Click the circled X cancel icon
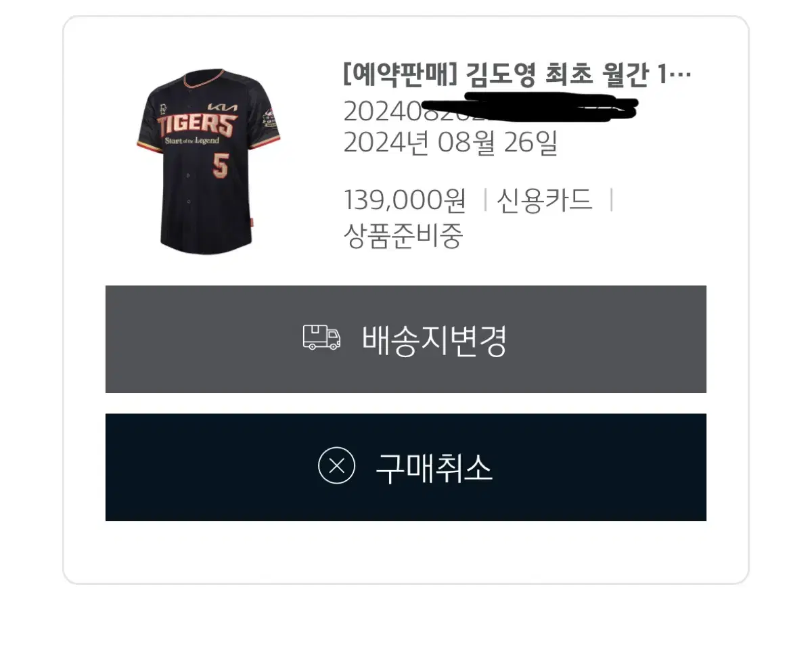812x671 pixels. coord(336,466)
